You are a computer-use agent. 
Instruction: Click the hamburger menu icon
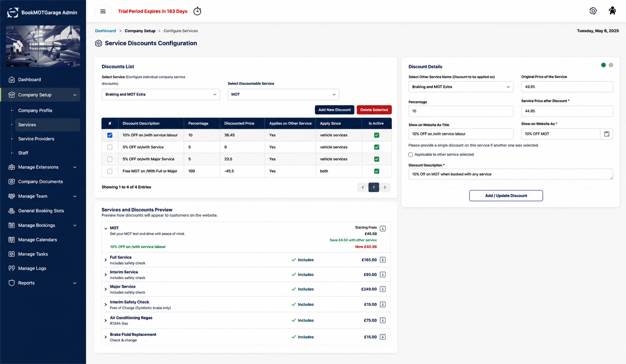pos(103,11)
